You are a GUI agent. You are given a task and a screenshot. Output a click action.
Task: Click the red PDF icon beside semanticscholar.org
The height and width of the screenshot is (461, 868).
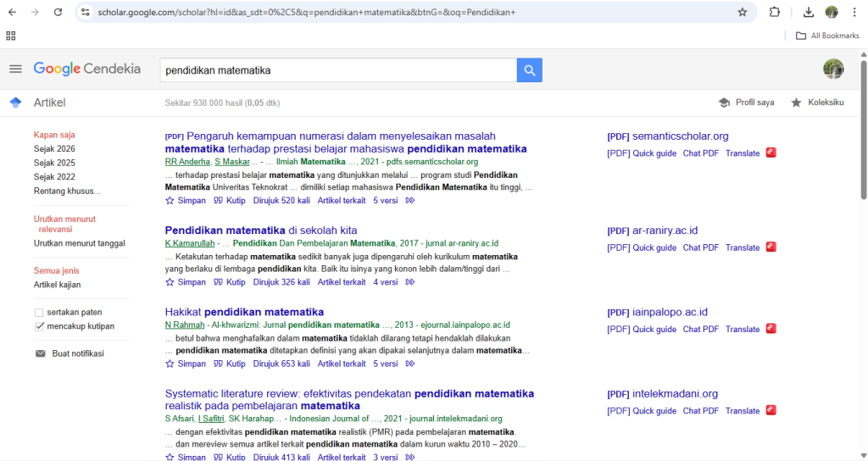[x=771, y=153]
